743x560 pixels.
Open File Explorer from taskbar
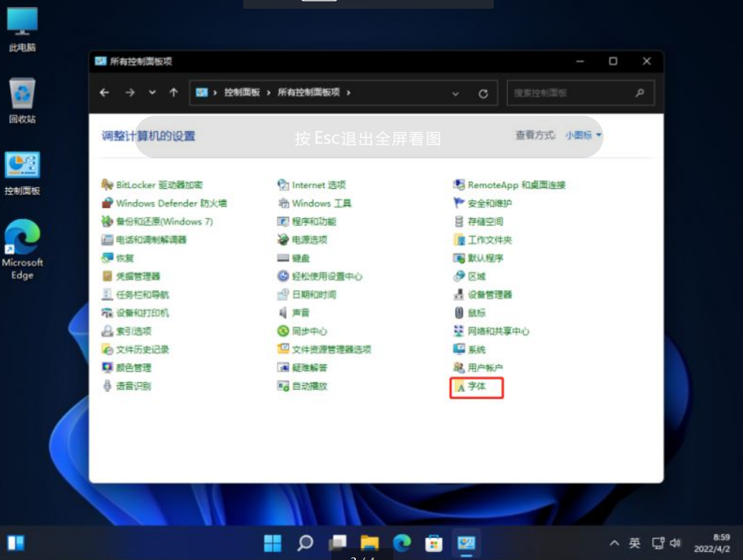point(369,543)
